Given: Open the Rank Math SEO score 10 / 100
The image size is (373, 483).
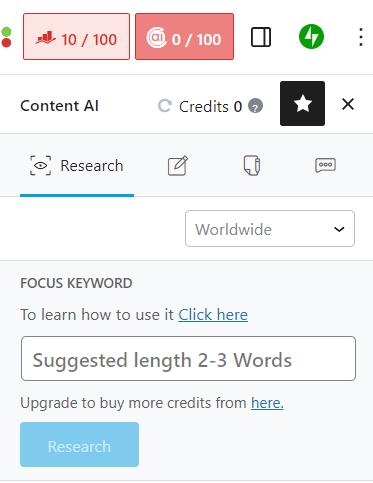Looking at the screenshot, I should (x=76, y=37).
